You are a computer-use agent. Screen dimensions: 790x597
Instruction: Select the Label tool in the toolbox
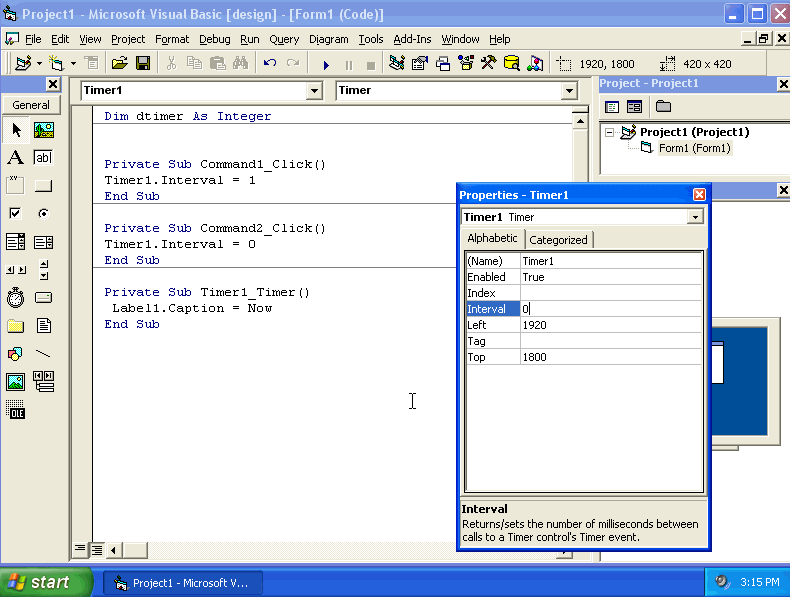click(15, 158)
